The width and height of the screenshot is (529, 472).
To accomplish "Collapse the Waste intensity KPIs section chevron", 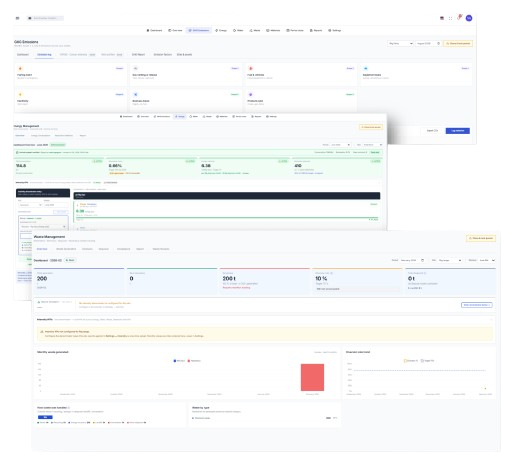I will [x=491, y=319].
